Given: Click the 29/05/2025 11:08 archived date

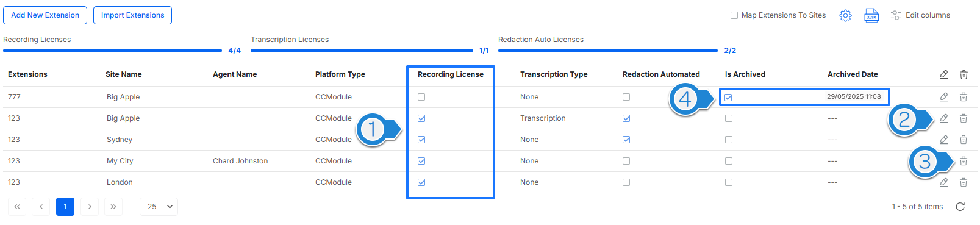Looking at the screenshot, I should pos(854,96).
